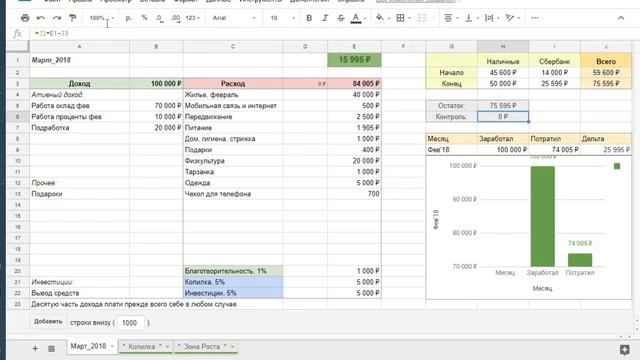Select row 6 by its row number
640x360 pixels.
coord(18,117)
